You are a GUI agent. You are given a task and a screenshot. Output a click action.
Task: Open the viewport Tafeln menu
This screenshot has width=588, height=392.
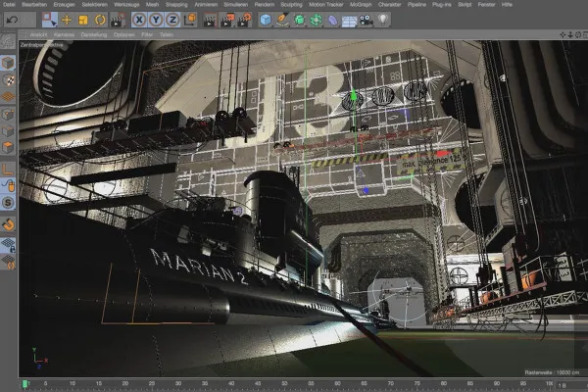tap(167, 34)
